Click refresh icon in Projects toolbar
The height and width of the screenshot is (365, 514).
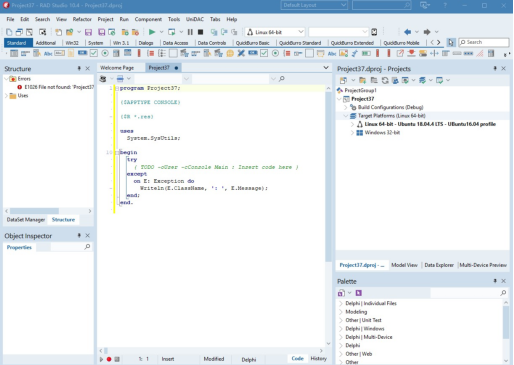385,80
